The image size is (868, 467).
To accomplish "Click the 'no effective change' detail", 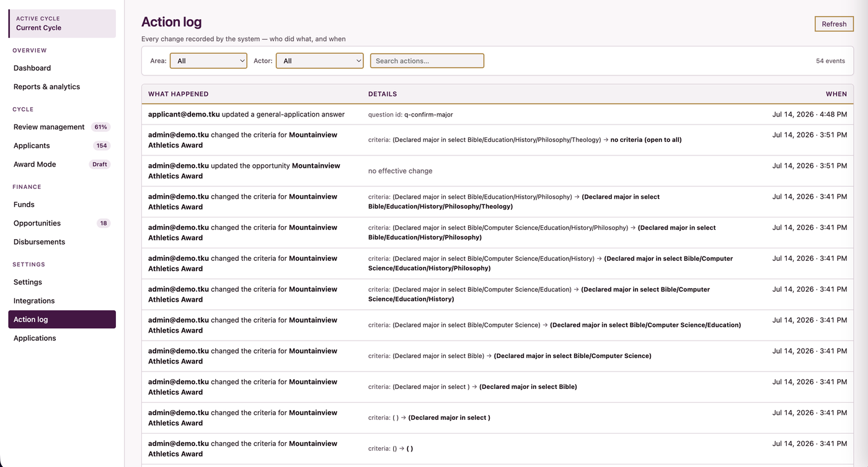I will 401,171.
